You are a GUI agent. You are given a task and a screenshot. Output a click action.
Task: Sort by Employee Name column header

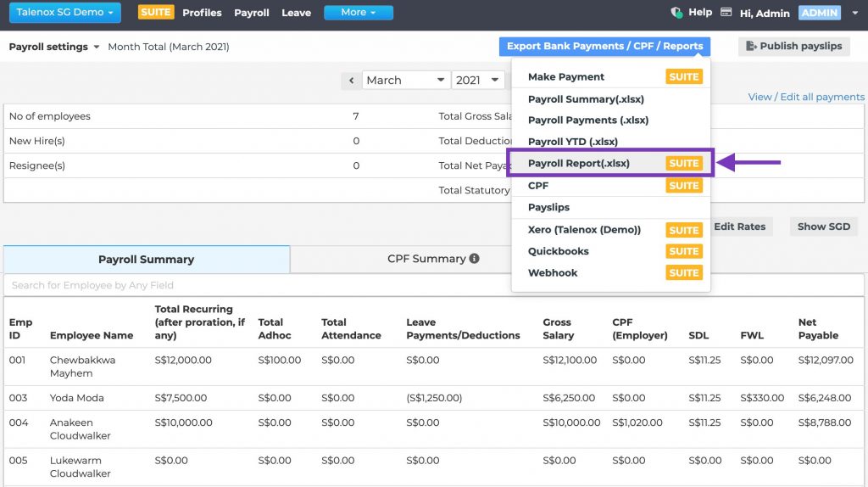(x=92, y=335)
